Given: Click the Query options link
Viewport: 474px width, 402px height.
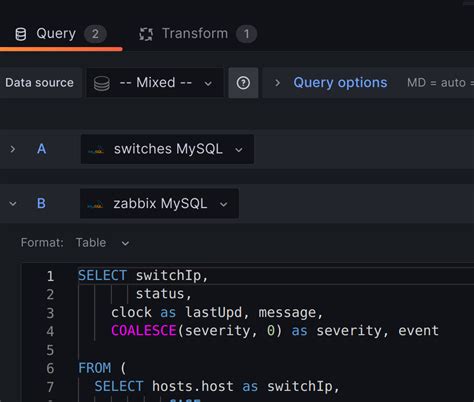Looking at the screenshot, I should (340, 83).
